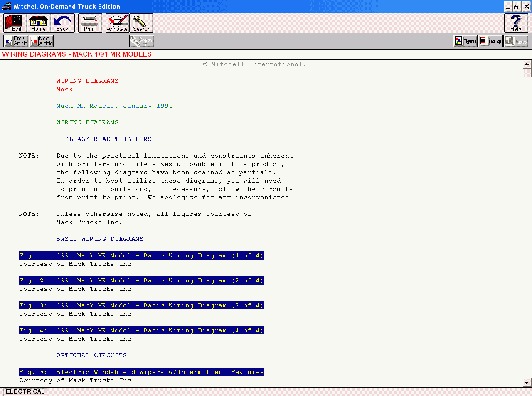Show the Figures list
The height and width of the screenshot is (396, 532).
[465, 41]
